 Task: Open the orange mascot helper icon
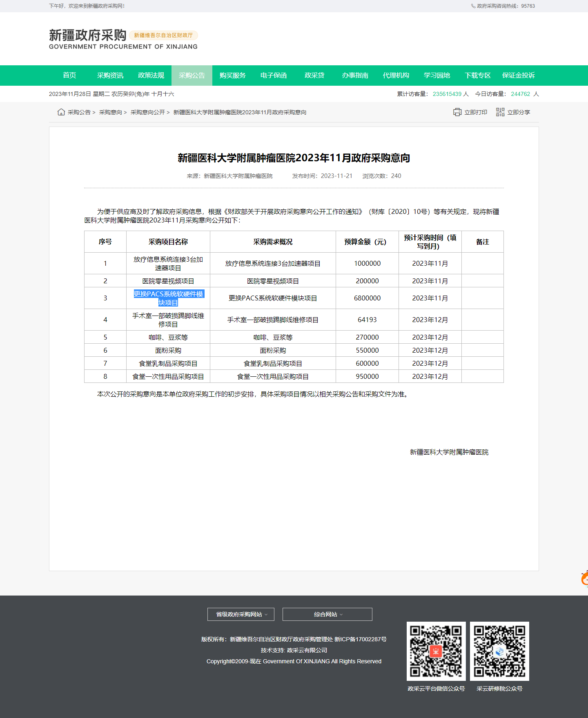pos(585,579)
